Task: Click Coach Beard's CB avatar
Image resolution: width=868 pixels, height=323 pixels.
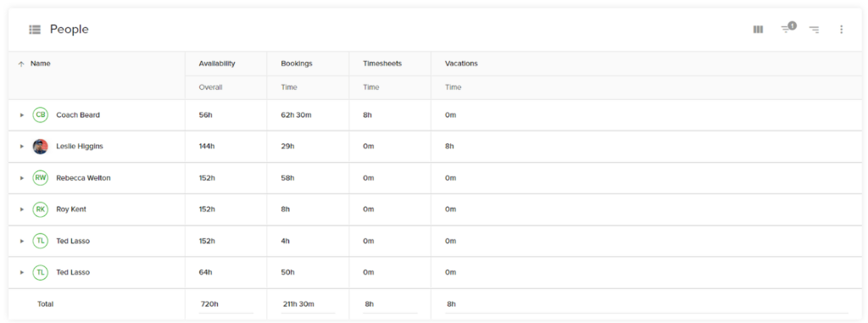Action: (41, 115)
